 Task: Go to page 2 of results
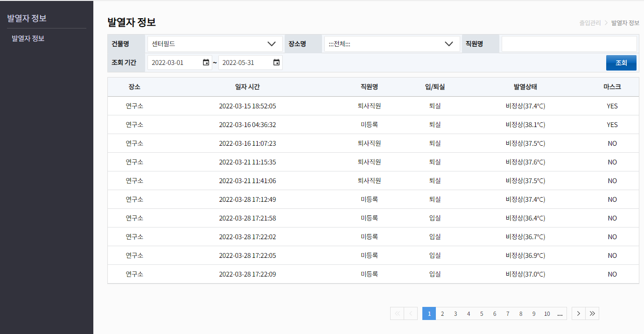442,313
